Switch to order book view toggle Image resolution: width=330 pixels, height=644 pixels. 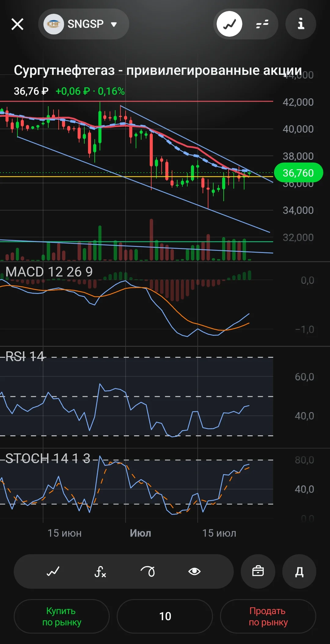262,24
